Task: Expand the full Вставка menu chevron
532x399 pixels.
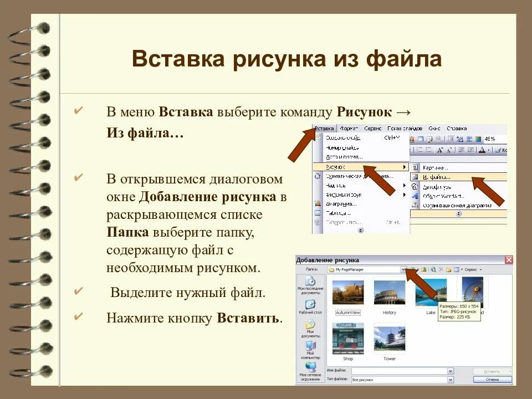Action: 361,230
